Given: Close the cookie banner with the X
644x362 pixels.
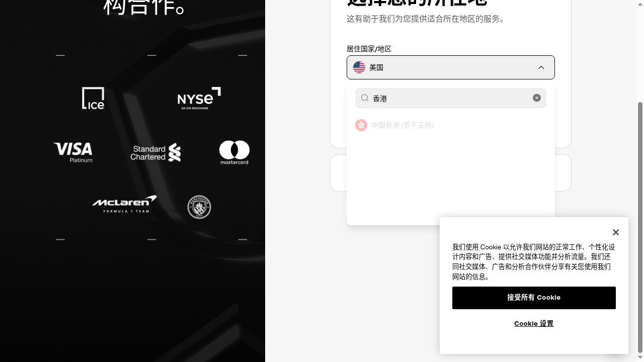Looking at the screenshot, I should [x=616, y=232].
